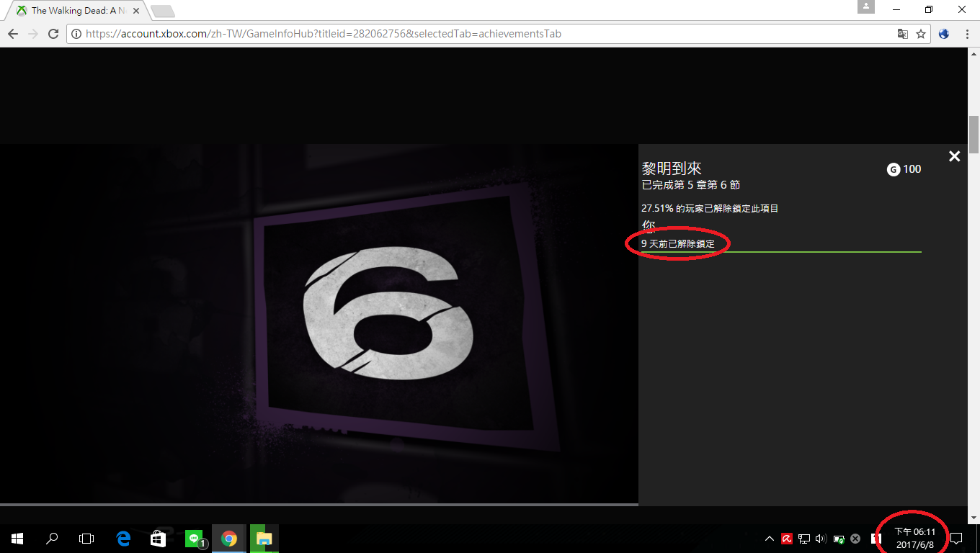Open the Chrome three-dot menu

point(966,34)
